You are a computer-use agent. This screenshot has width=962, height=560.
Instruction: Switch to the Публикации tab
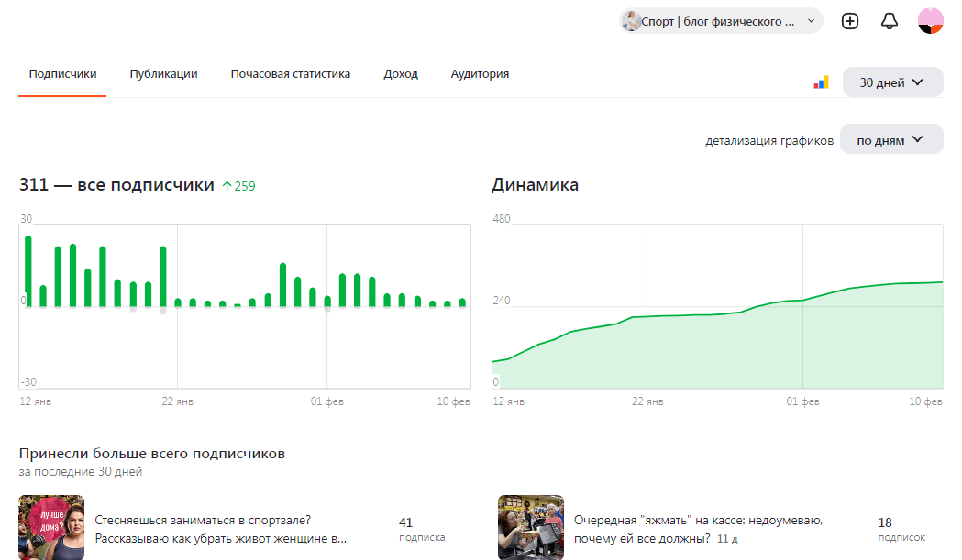pyautogui.click(x=164, y=74)
